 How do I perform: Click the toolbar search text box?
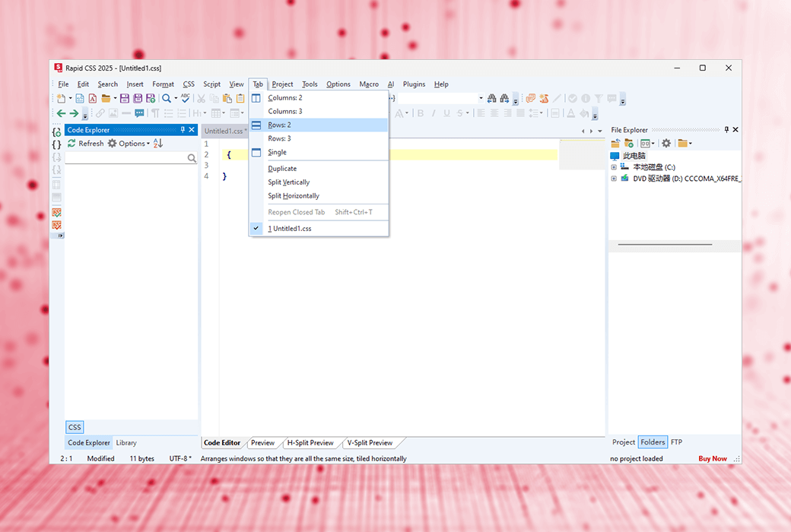coord(438,98)
